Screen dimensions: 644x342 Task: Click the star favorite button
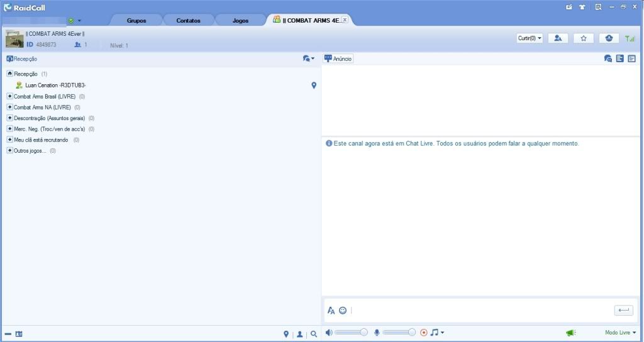click(584, 38)
